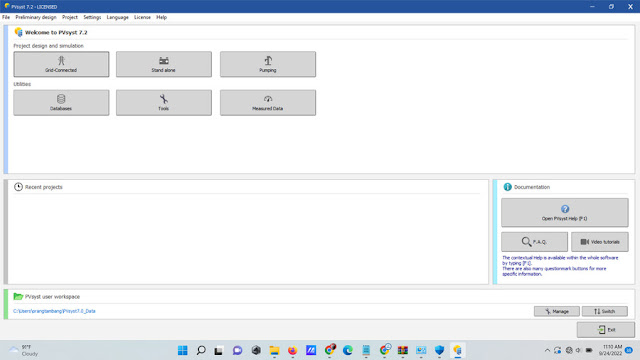Screen dimensions: 640x360
Task: Open the notification badge in system tray
Action: point(629,350)
